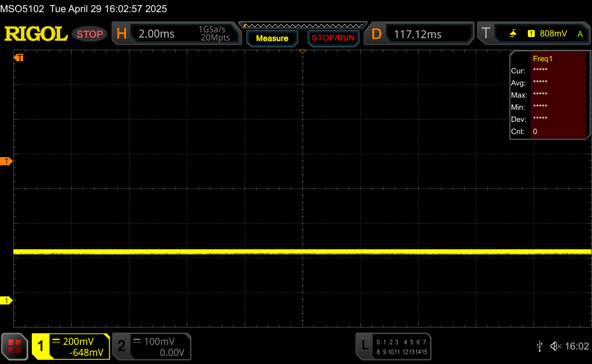Click the waveform memory overview bar
The image size is (592, 364).
[x=303, y=25]
